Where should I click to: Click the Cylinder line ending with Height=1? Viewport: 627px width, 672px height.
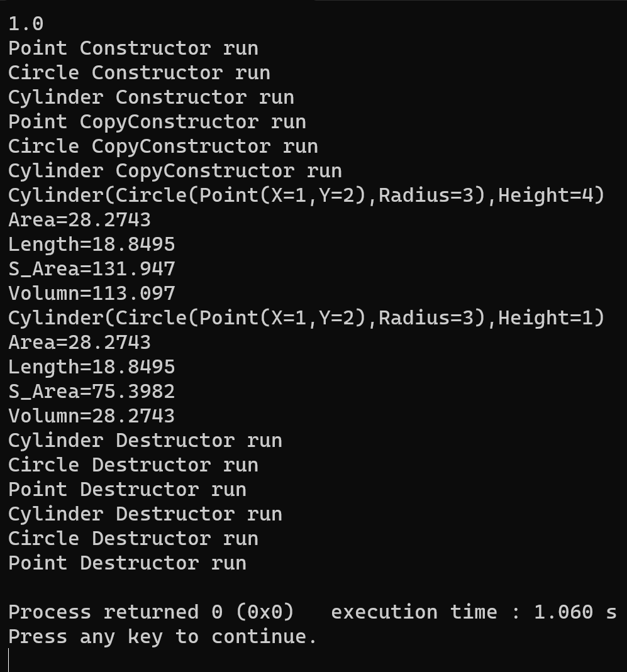coord(306,318)
